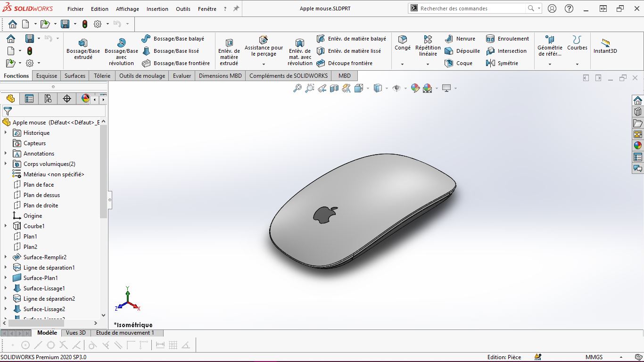The width and height of the screenshot is (644, 362).
Task: Switch to the Evaluer tab
Action: pos(182,75)
